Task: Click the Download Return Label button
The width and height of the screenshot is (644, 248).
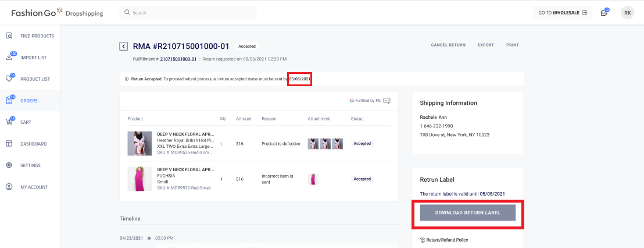Action: 468,213
